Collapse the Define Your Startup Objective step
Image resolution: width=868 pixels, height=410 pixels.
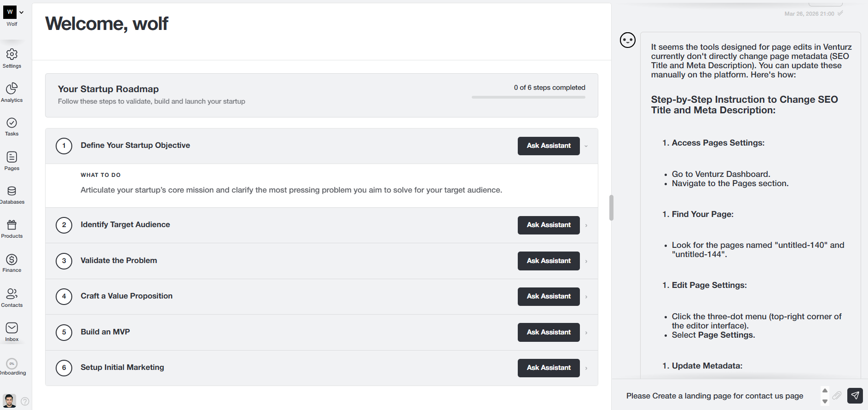586,146
